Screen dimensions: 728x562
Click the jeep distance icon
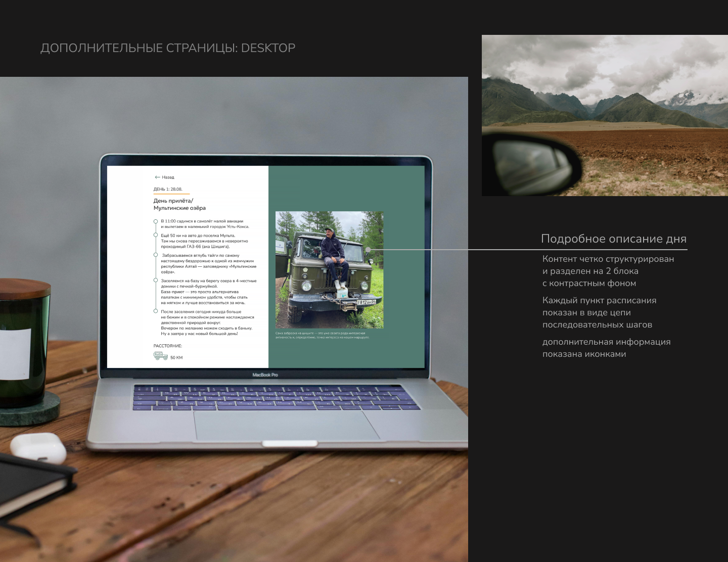[x=160, y=356]
